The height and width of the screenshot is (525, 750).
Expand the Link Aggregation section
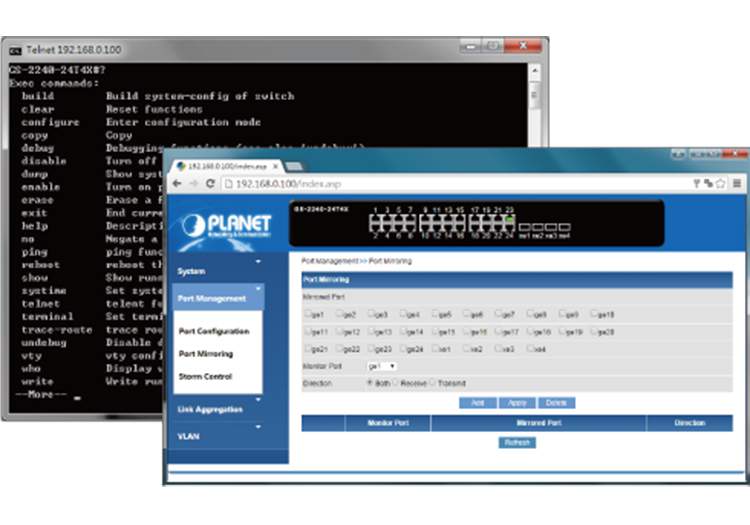[217, 408]
